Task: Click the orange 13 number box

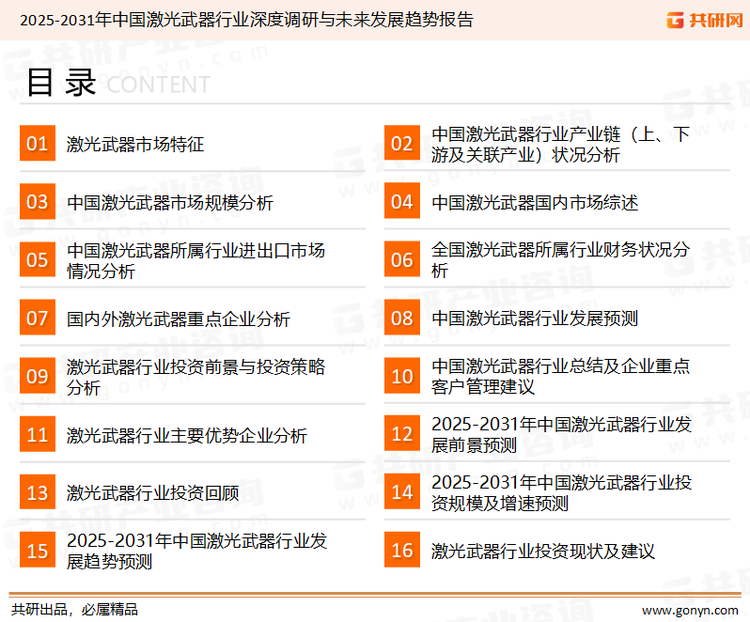Action: tap(37, 492)
